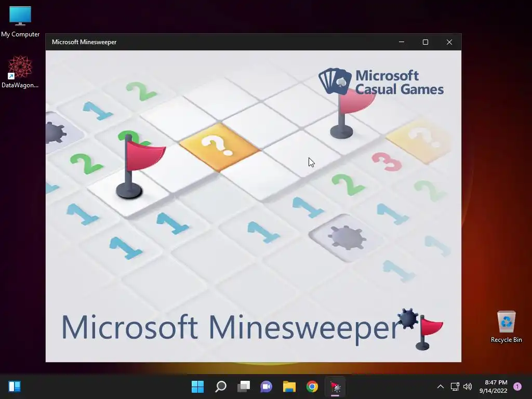Open the clock showing 8:47 PM
This screenshot has width=532, height=399.
pos(493,387)
